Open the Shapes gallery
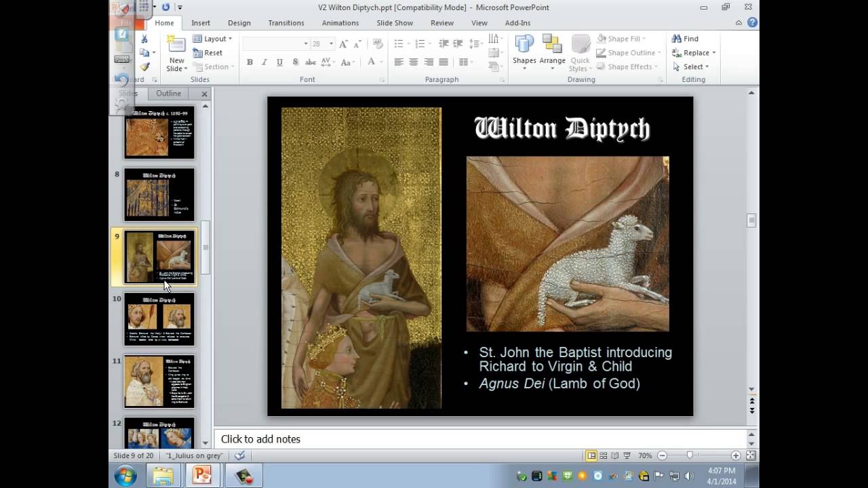The width and height of the screenshot is (868, 488). coord(524,53)
